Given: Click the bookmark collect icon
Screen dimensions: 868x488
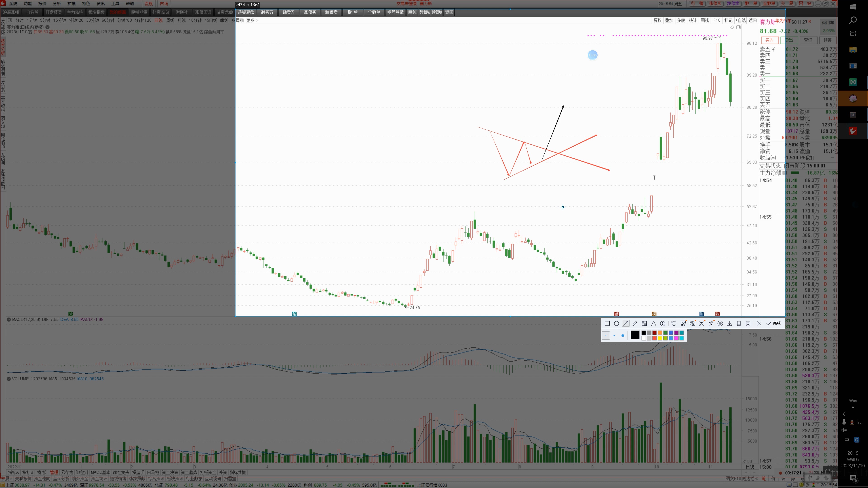Looking at the screenshot, I should pos(748,323).
